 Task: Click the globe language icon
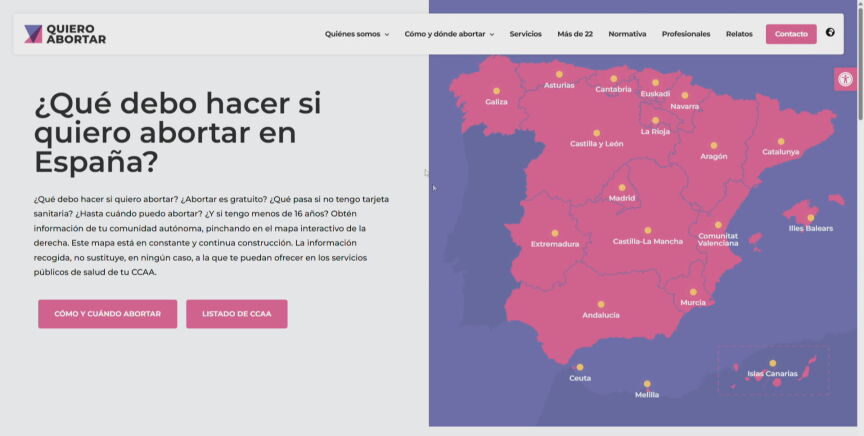(x=830, y=33)
